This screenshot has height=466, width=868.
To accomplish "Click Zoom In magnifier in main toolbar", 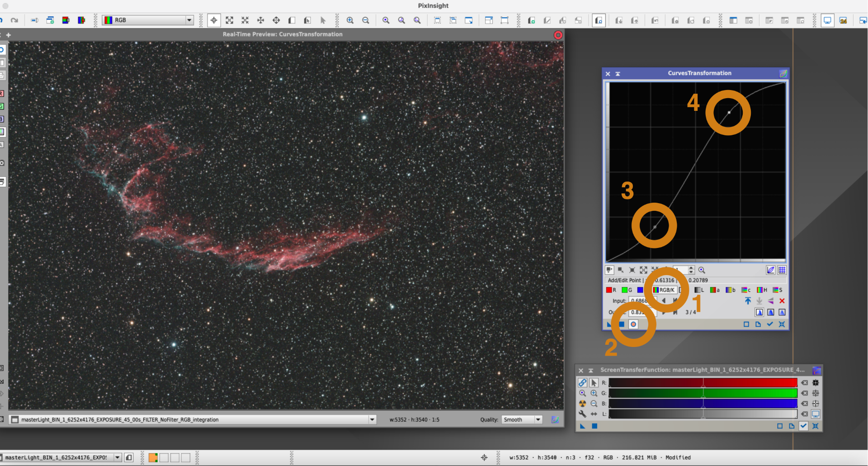I will click(350, 20).
